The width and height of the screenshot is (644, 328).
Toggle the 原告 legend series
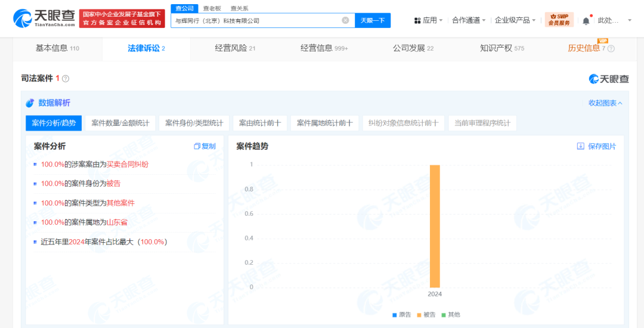(x=401, y=314)
